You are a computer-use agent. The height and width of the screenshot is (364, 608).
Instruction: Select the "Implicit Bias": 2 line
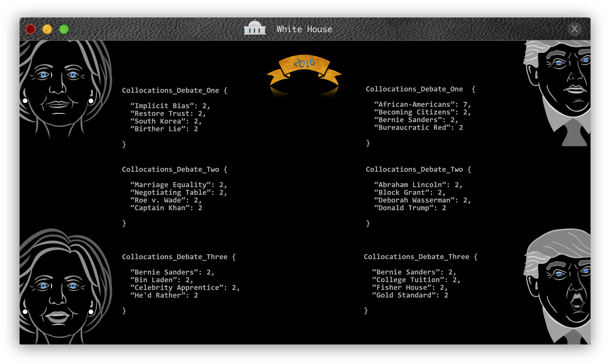(x=170, y=106)
